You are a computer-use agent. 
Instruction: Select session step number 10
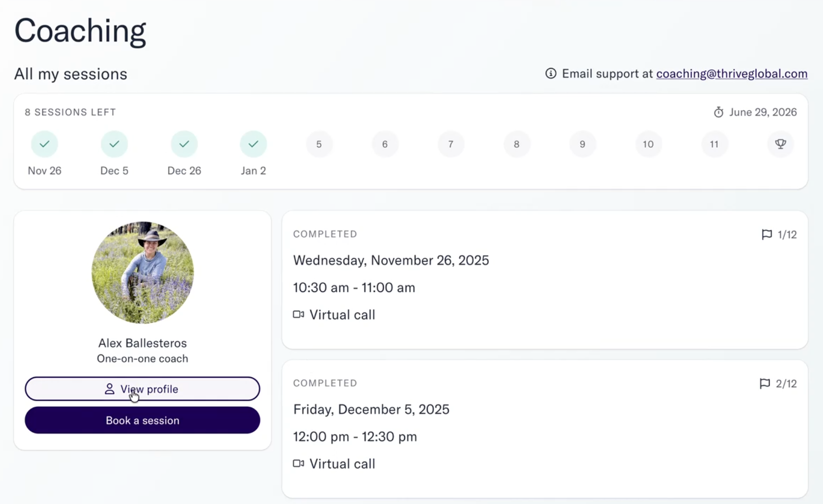click(648, 144)
